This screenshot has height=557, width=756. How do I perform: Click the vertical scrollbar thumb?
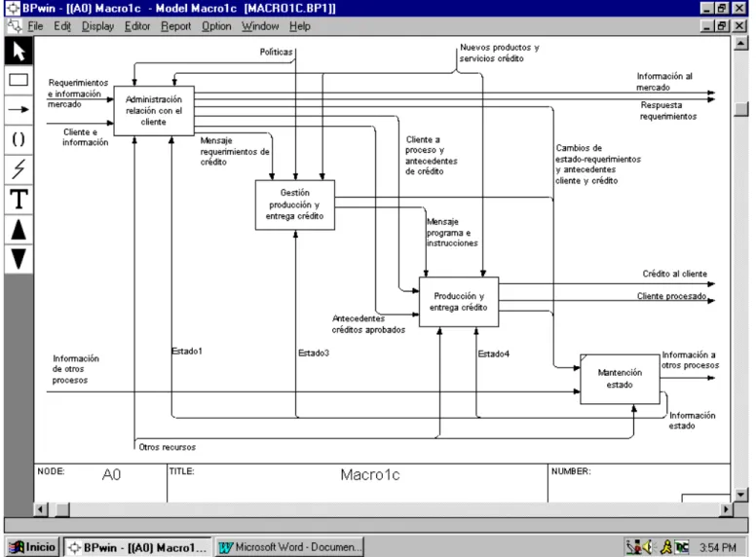(x=741, y=109)
